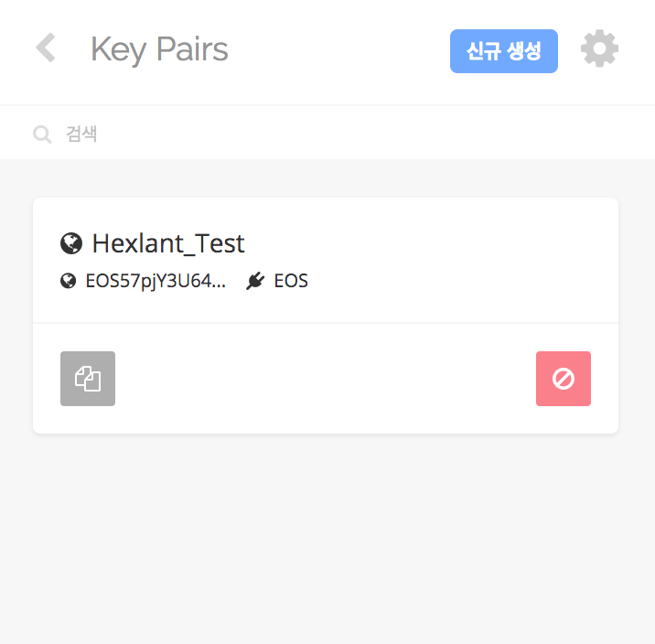Click the plug icon next to EOS
This screenshot has height=644, width=655.
[x=255, y=281]
